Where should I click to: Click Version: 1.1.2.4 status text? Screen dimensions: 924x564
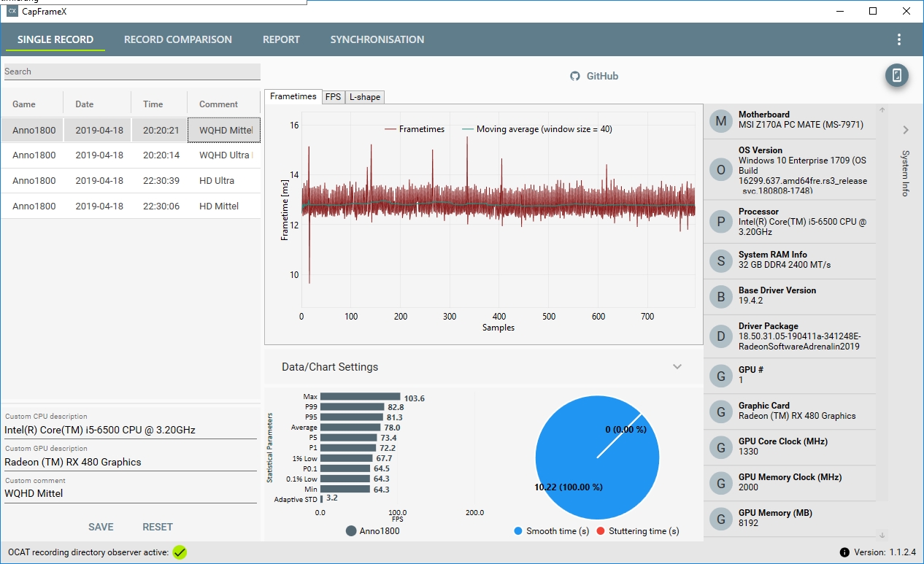(x=885, y=552)
